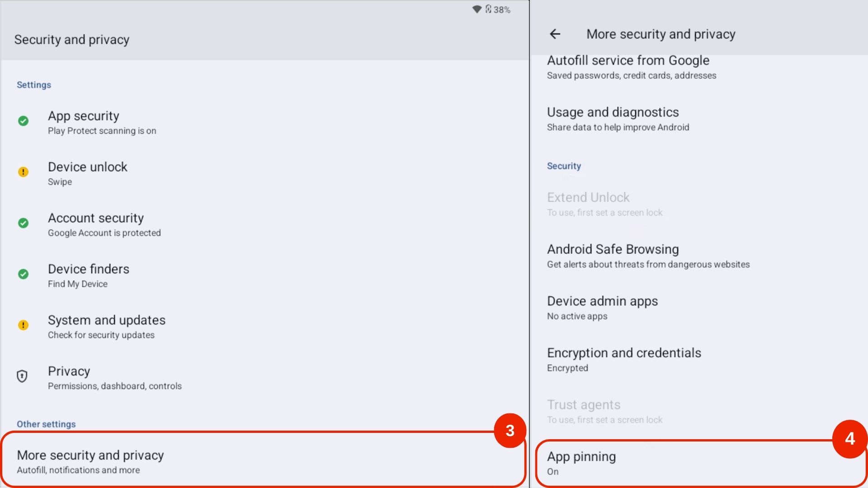Tap the Device unlock entry
Image resolution: width=868 pixels, height=488 pixels.
tap(88, 173)
